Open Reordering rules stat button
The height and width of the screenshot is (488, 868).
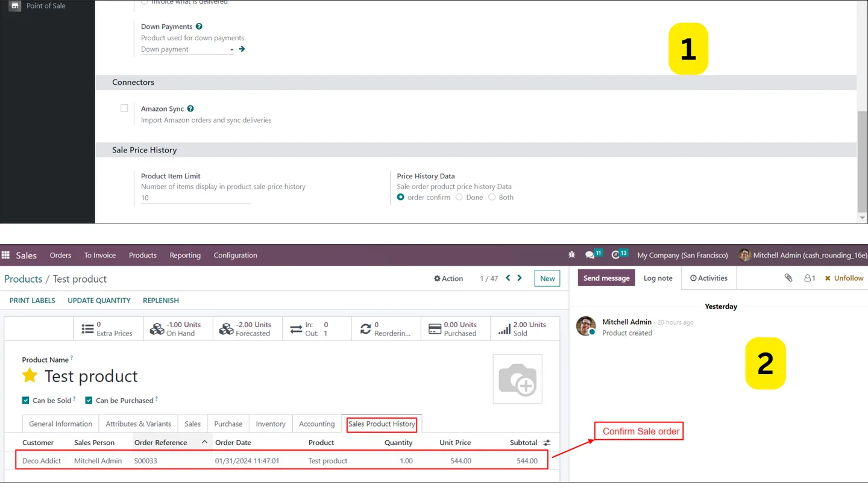(x=386, y=329)
